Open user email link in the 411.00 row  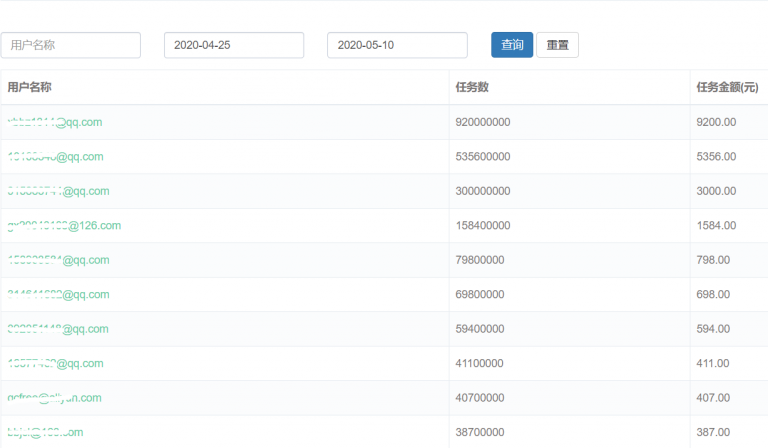pyautogui.click(x=55, y=363)
